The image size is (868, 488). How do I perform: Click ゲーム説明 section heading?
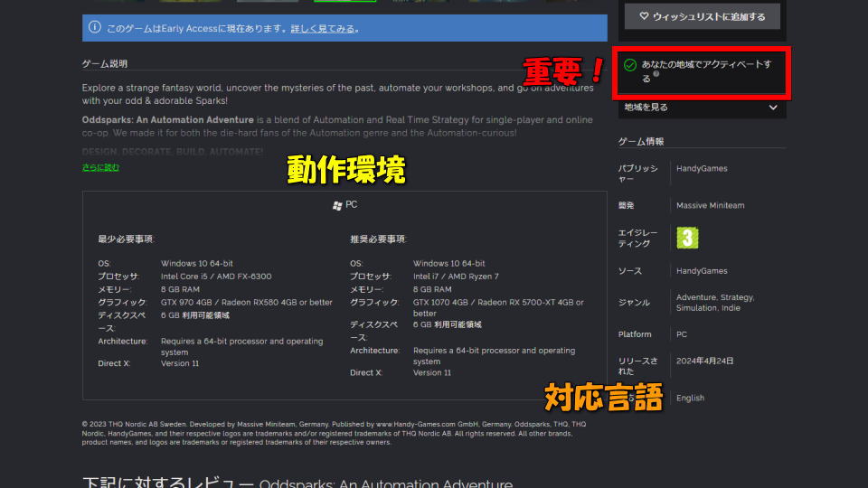click(x=105, y=63)
